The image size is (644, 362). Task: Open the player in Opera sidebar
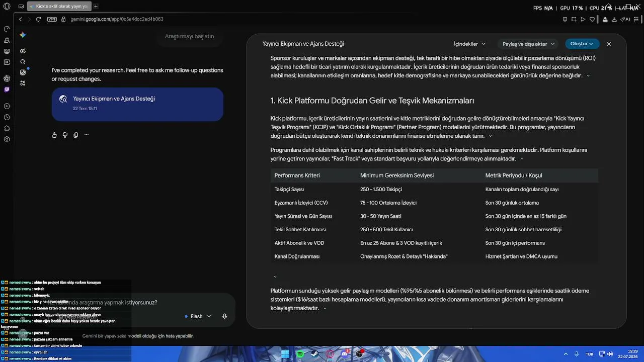click(7, 106)
